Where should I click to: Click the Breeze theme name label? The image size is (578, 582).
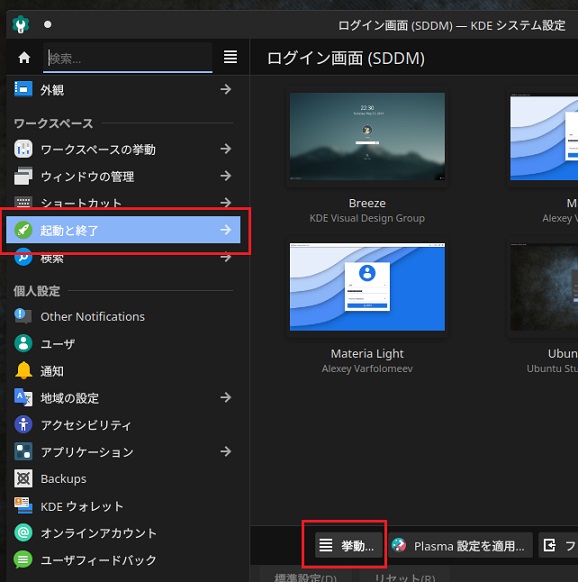coord(367,203)
